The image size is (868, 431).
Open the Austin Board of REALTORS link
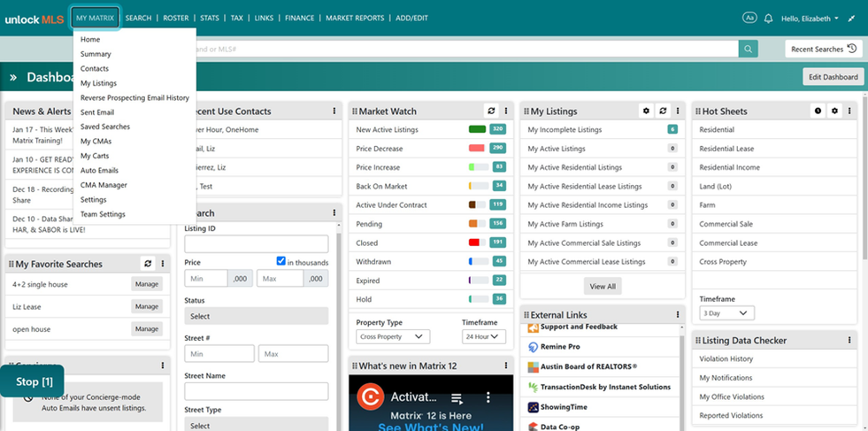tap(589, 366)
